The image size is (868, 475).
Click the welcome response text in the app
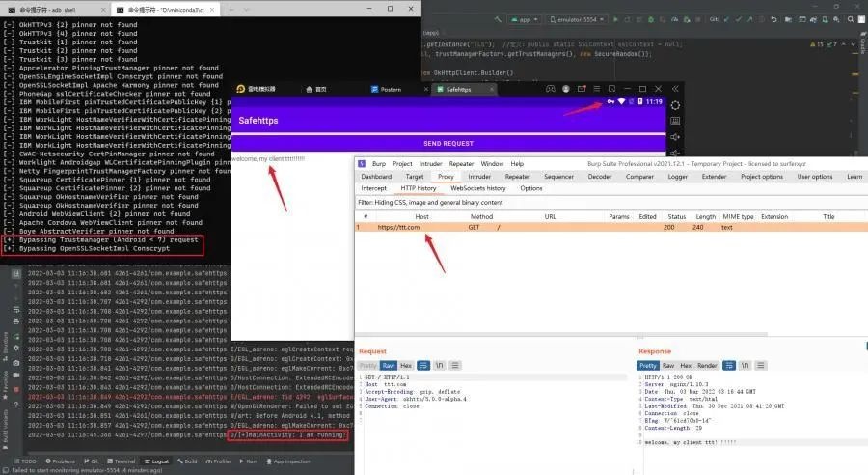268,159
